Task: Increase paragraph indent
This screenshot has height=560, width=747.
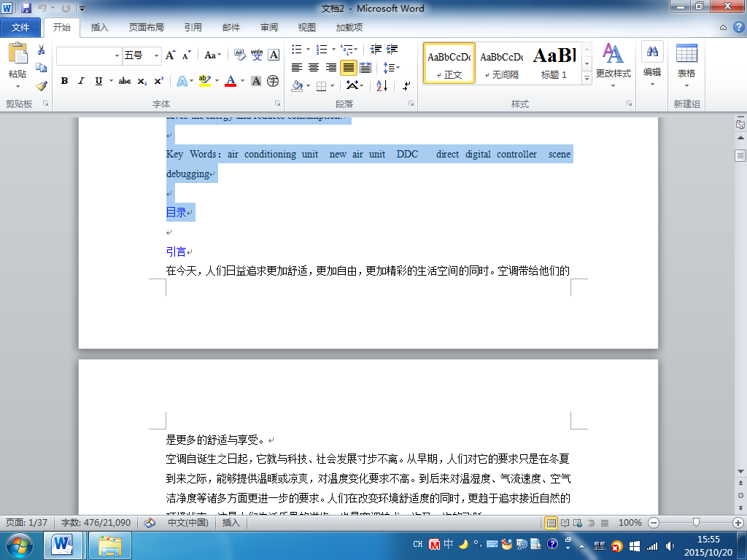Action: [x=392, y=49]
